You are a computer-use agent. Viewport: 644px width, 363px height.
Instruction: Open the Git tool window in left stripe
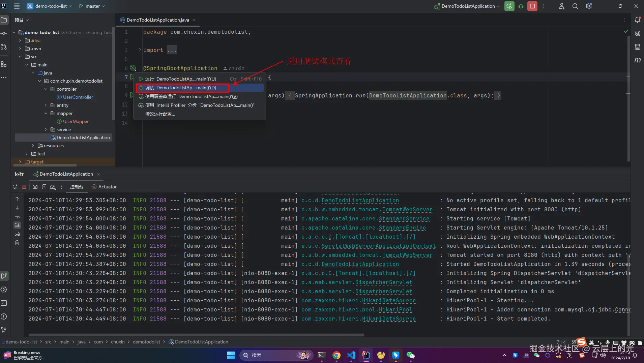[4, 330]
